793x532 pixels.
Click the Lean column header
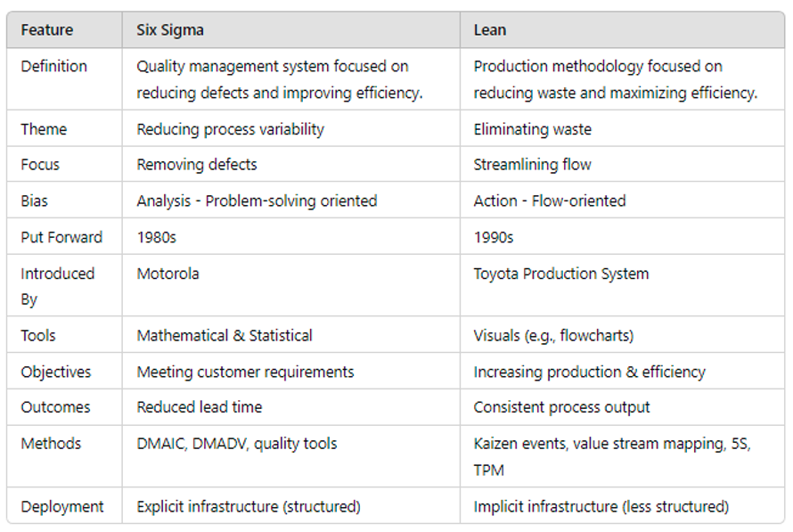(x=489, y=30)
